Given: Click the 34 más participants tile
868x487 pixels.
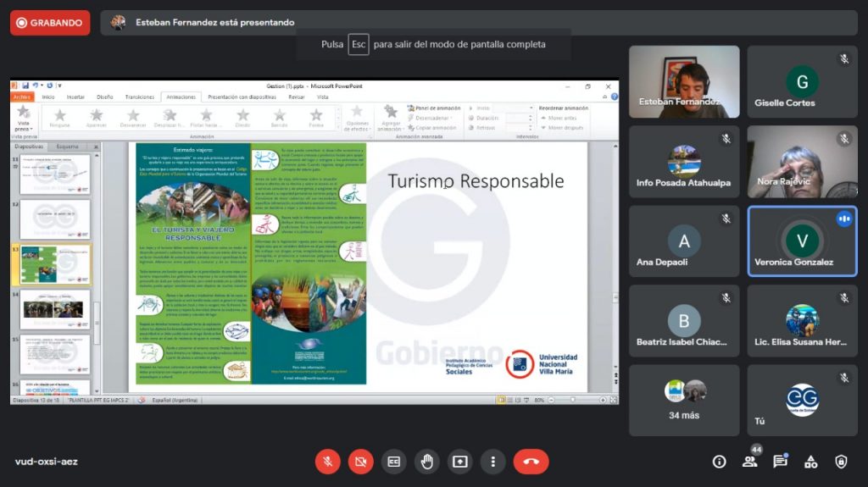Looking at the screenshot, I should tap(684, 400).
